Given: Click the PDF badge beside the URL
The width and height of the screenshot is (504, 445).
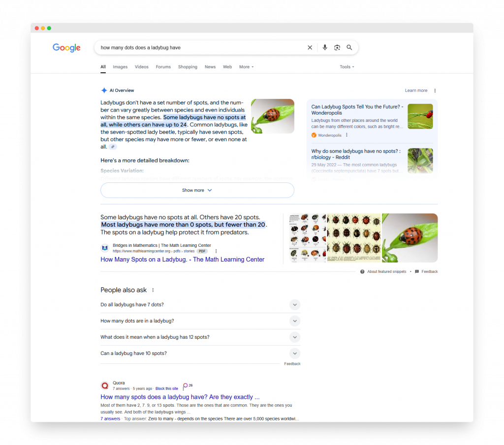Looking at the screenshot, I should click(202, 251).
